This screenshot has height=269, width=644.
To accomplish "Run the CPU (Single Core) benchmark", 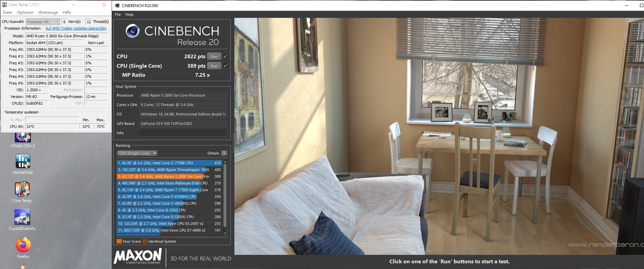I will tap(214, 66).
